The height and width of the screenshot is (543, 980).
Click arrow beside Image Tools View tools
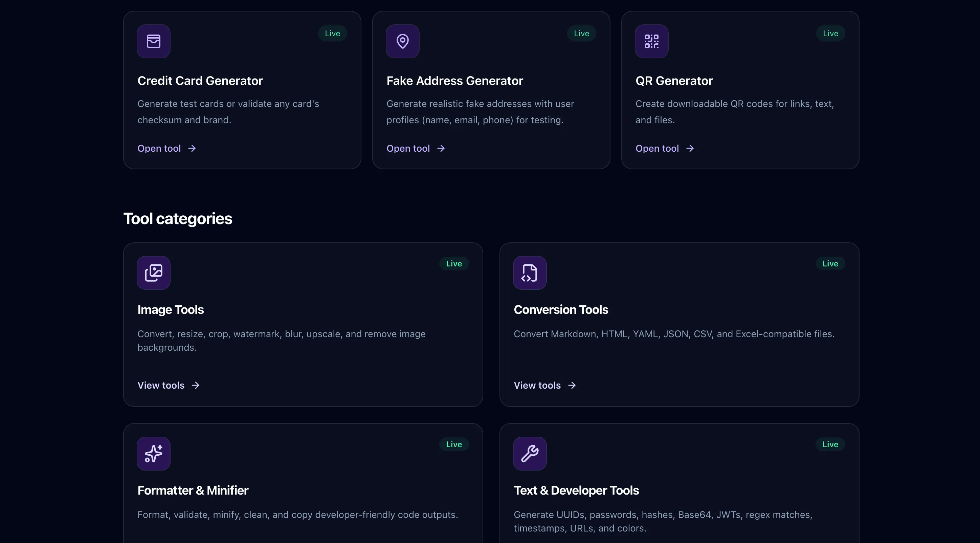(x=196, y=386)
